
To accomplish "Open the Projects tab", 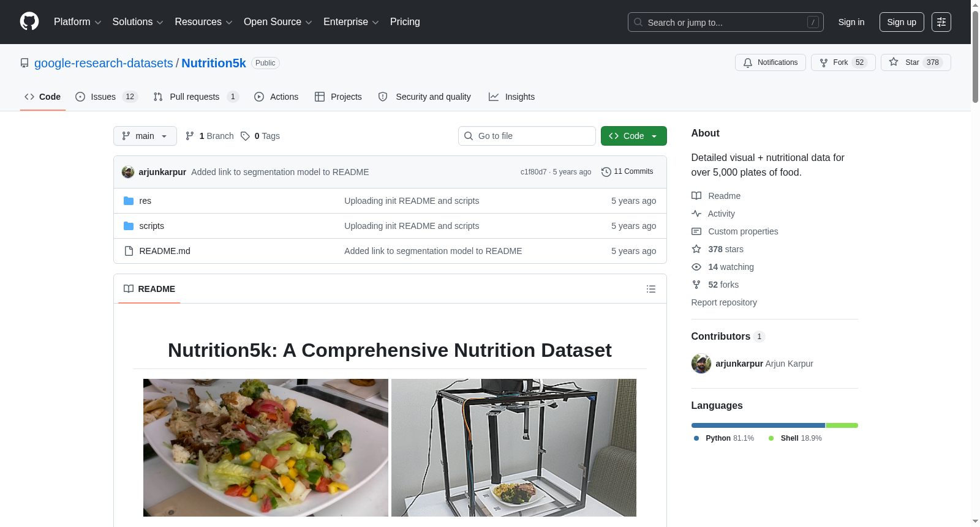I will (338, 97).
